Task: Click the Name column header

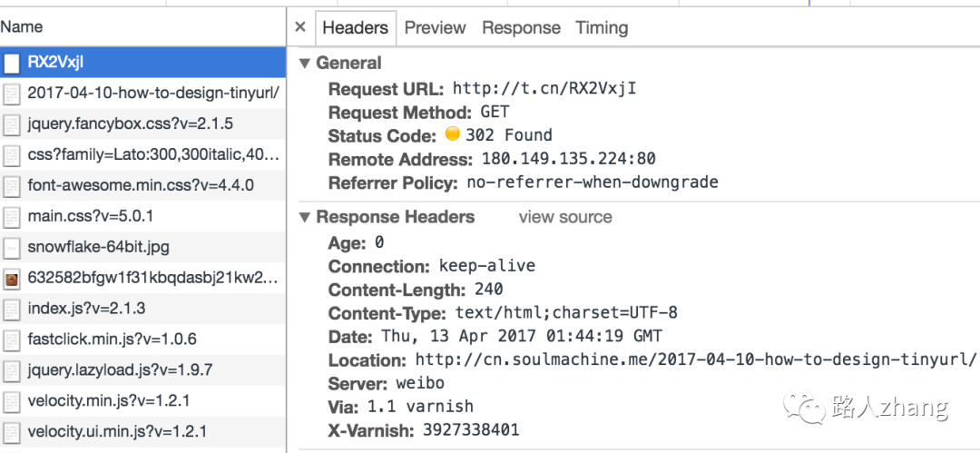Action: point(22,27)
